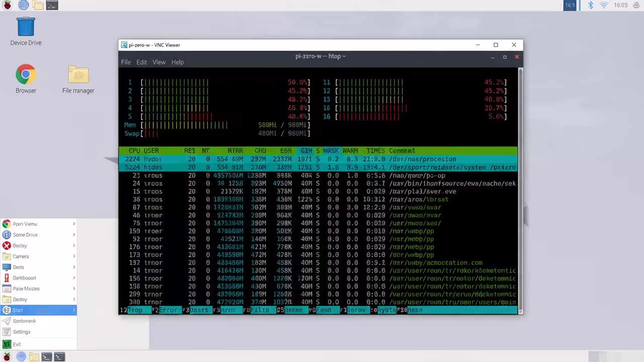Open the Edit menu in the htop window

pyautogui.click(x=142, y=62)
